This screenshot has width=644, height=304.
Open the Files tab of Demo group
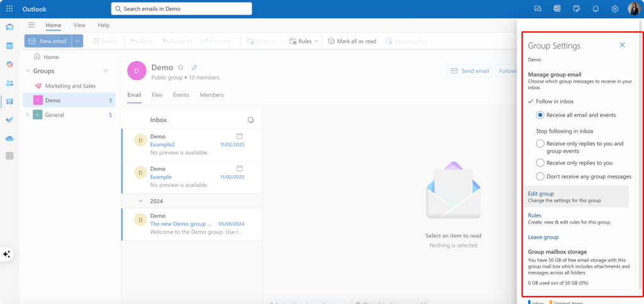click(157, 95)
